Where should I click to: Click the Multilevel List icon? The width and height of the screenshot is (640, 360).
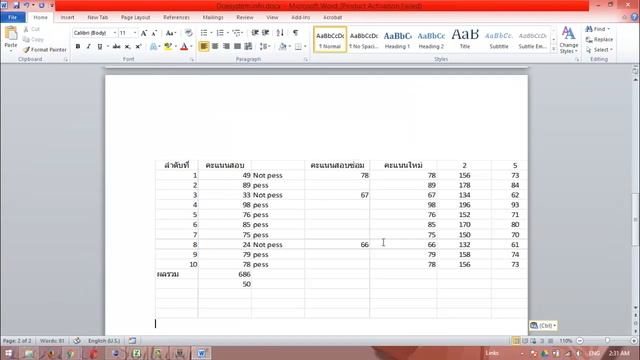coord(236,33)
